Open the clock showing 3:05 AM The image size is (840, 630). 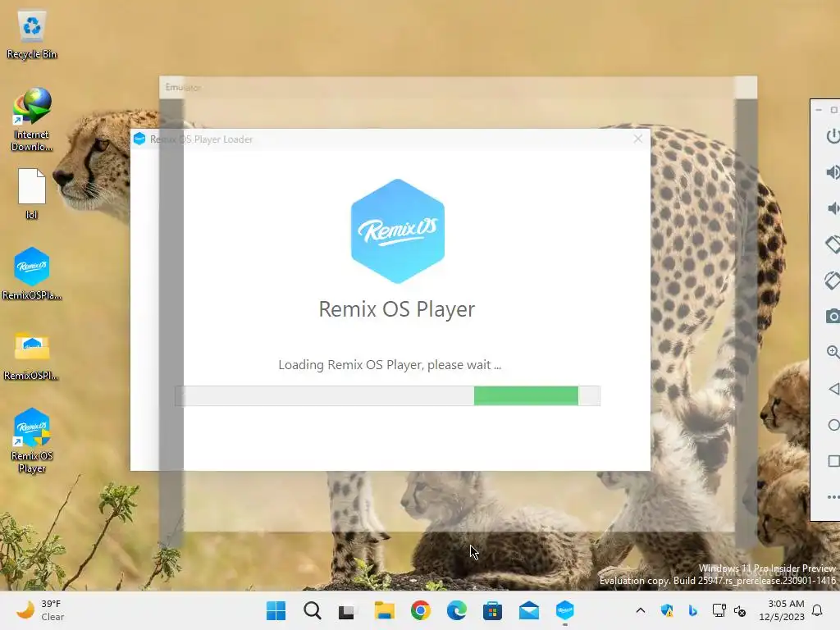pos(782,610)
